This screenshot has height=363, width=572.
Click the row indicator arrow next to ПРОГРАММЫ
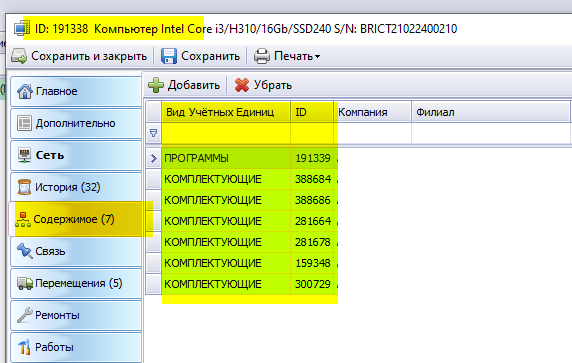[x=154, y=158]
